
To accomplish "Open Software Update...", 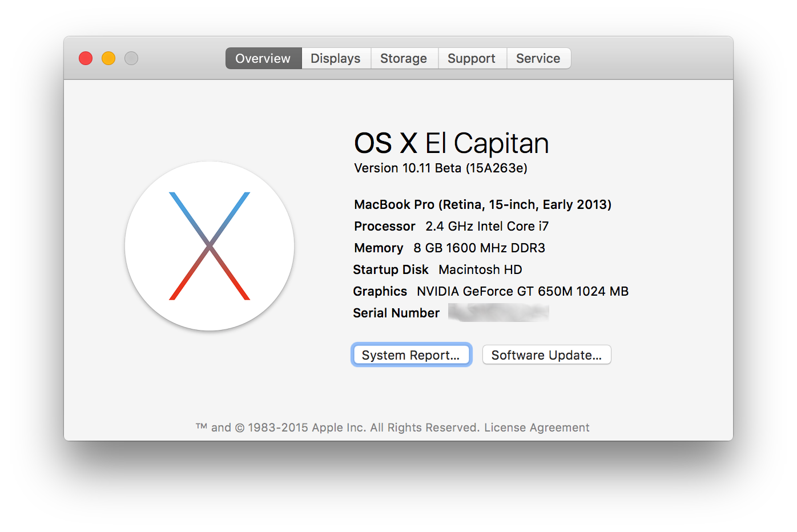I will point(546,354).
